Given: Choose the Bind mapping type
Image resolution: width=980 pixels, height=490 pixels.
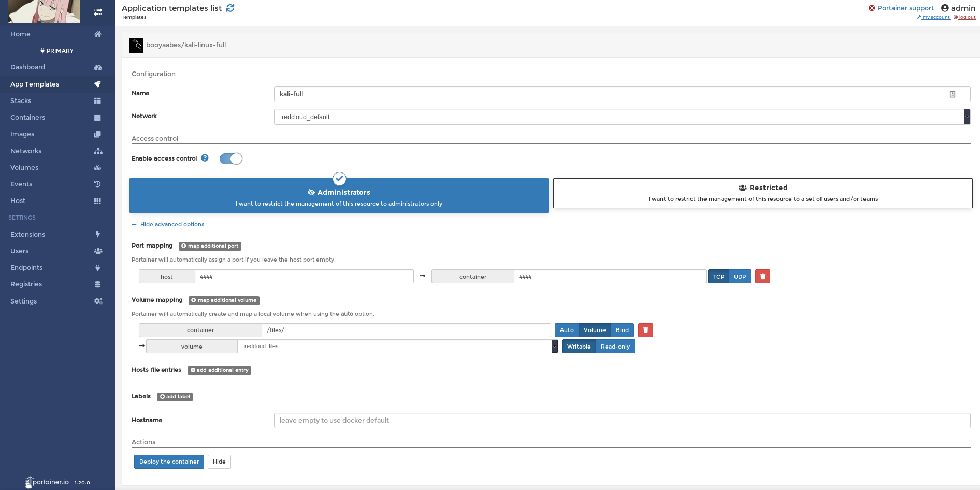Looking at the screenshot, I should click(622, 330).
